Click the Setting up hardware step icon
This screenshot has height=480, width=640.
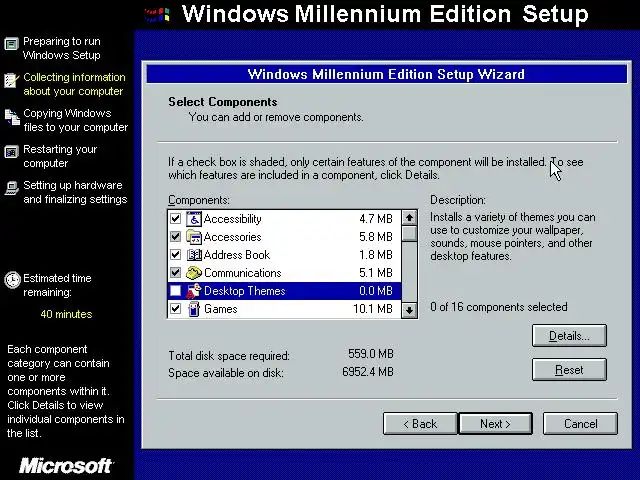[x=11, y=188]
